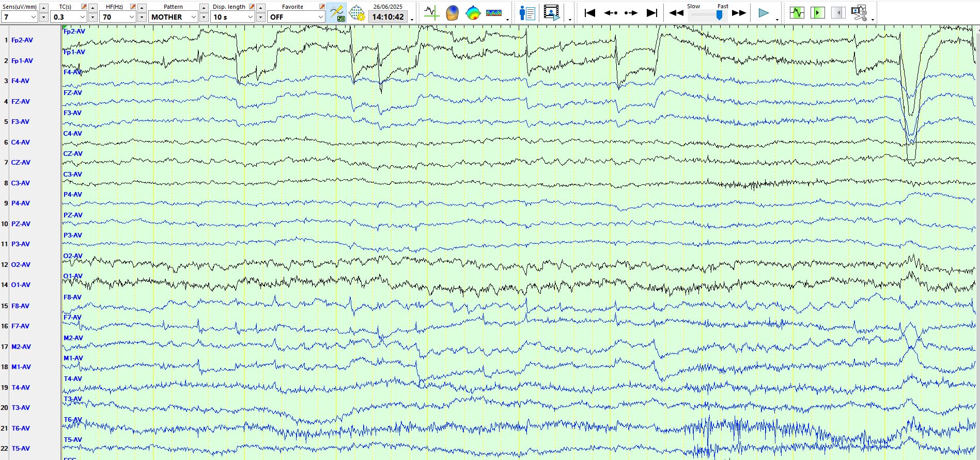980x460 pixels.
Task: Edit the Favorite list via pencil icon
Action: [322, 7]
